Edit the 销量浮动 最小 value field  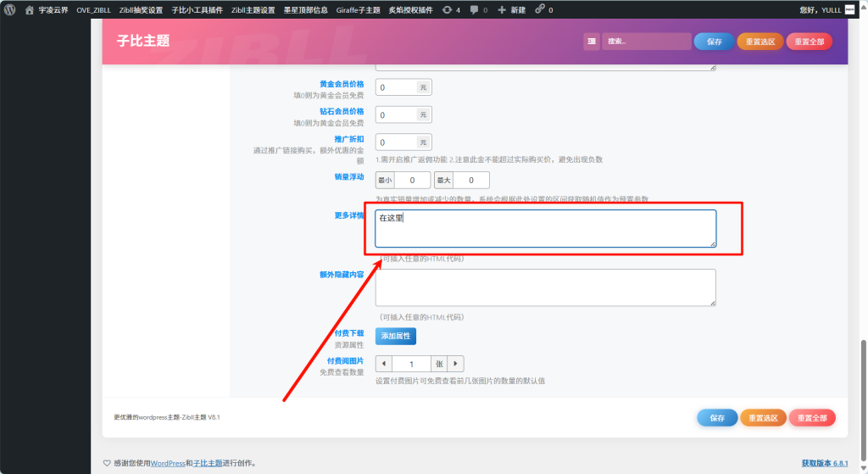pyautogui.click(x=413, y=180)
